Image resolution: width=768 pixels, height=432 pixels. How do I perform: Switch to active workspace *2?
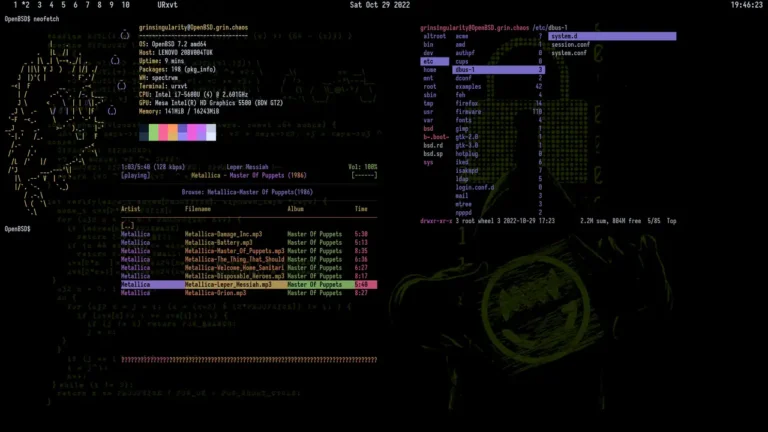point(25,5)
